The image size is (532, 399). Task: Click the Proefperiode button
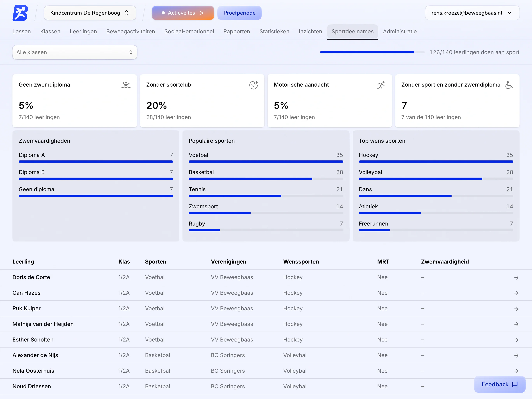(239, 13)
